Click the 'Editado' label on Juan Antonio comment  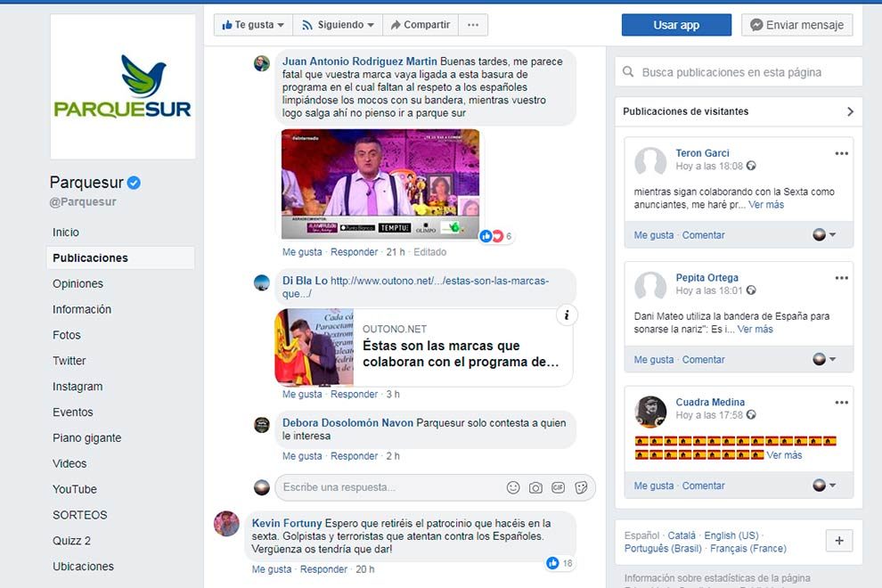[430, 252]
